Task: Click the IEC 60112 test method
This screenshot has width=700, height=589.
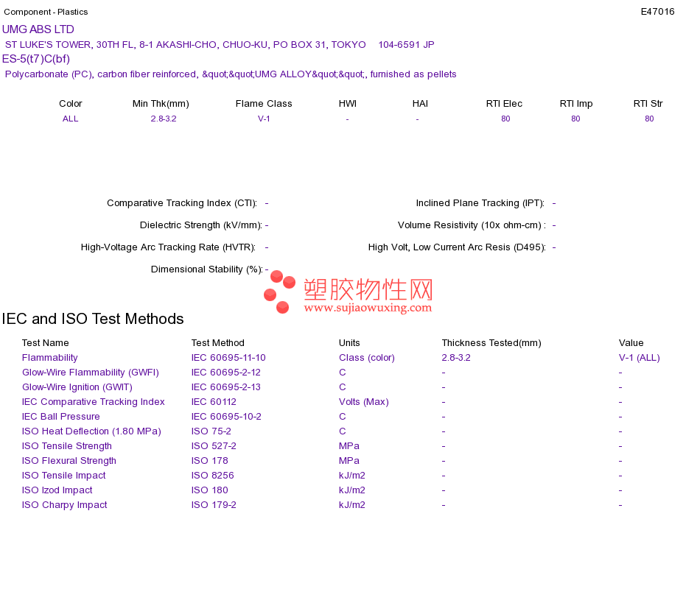Action: pos(214,401)
